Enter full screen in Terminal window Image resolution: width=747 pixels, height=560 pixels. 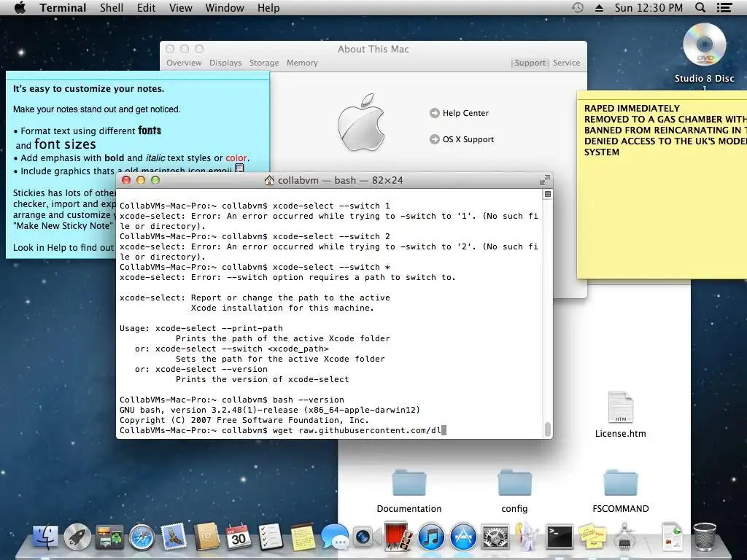tap(544, 180)
